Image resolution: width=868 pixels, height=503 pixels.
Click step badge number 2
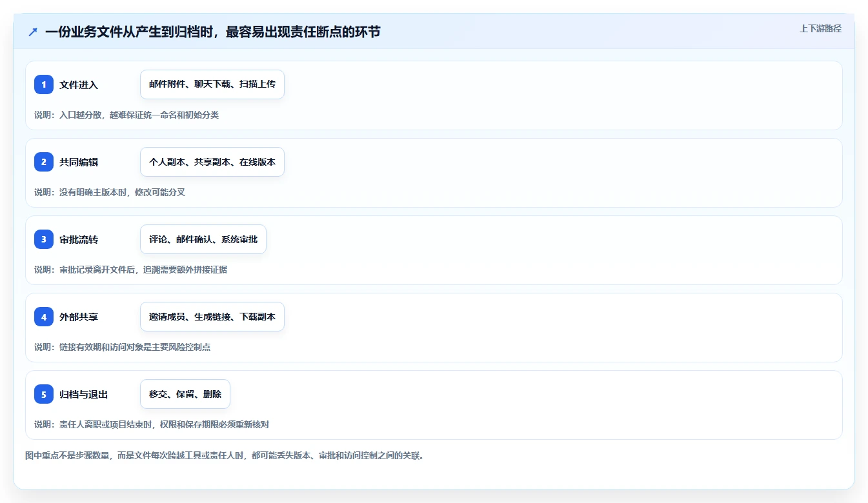(44, 162)
